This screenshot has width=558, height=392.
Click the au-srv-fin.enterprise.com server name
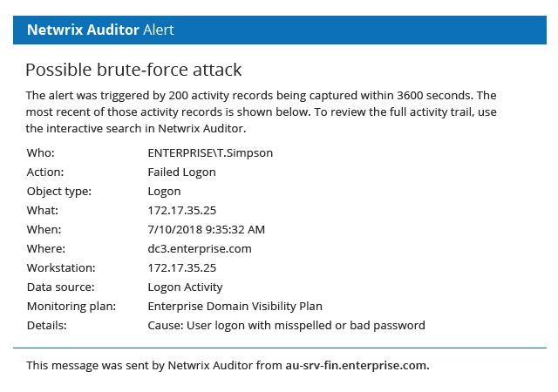point(357,365)
